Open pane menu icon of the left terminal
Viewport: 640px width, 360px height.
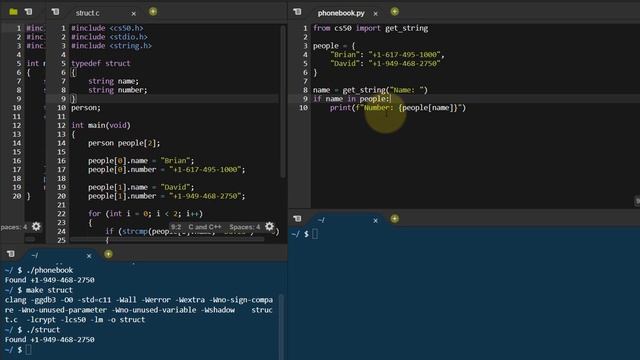pyautogui.click(x=11, y=254)
